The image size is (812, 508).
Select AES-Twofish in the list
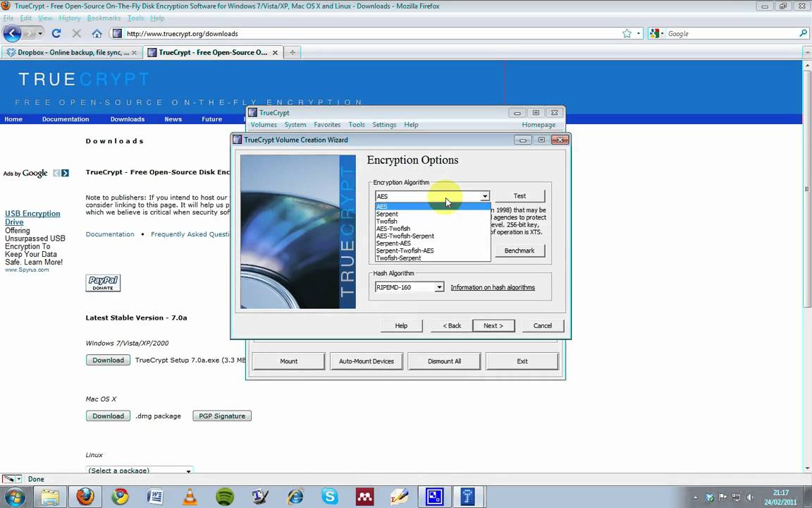click(x=433, y=229)
